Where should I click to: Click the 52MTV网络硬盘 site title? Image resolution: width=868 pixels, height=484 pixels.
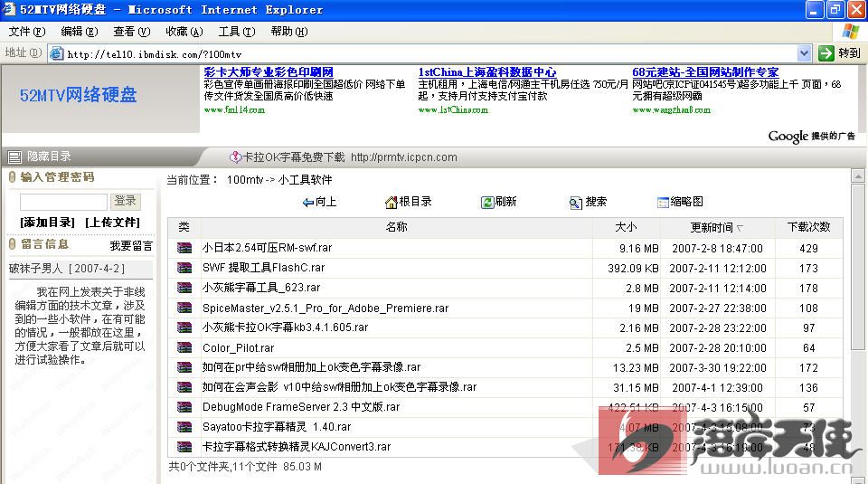click(78, 95)
